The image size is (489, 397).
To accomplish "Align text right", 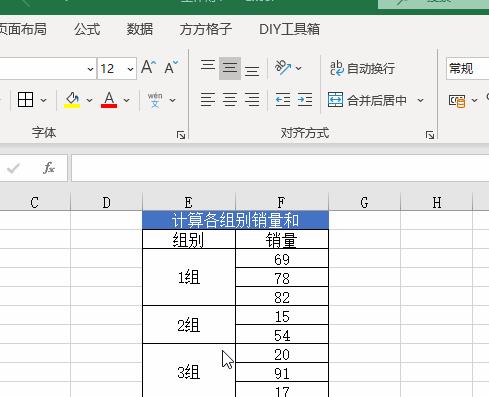I will tap(252, 99).
